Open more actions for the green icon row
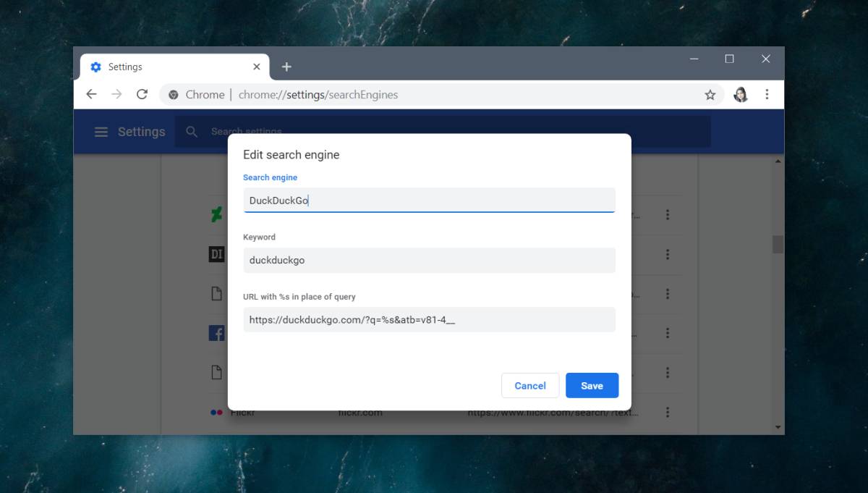Viewport: 868px width, 493px height. (x=667, y=215)
